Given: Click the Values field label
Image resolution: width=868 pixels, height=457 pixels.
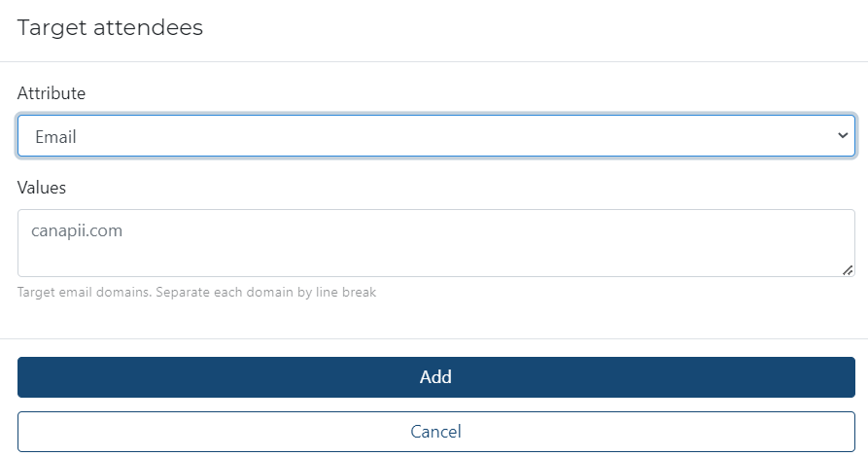Looking at the screenshot, I should point(42,188).
